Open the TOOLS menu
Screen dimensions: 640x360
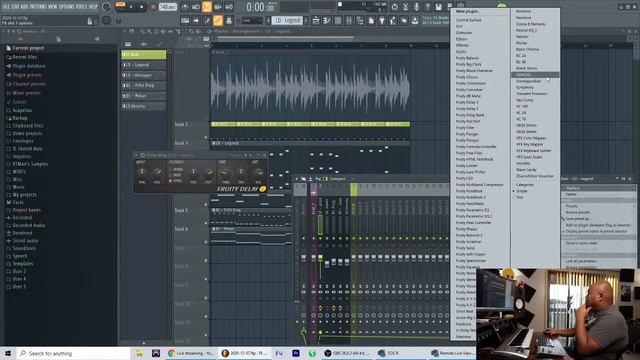point(82,7)
